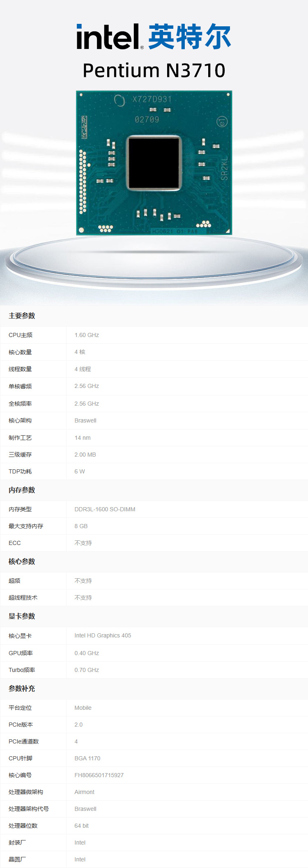Click Intel in the 晶圆厂 row
Image resolution: width=308 pixels, height=868 pixels.
coord(80,859)
